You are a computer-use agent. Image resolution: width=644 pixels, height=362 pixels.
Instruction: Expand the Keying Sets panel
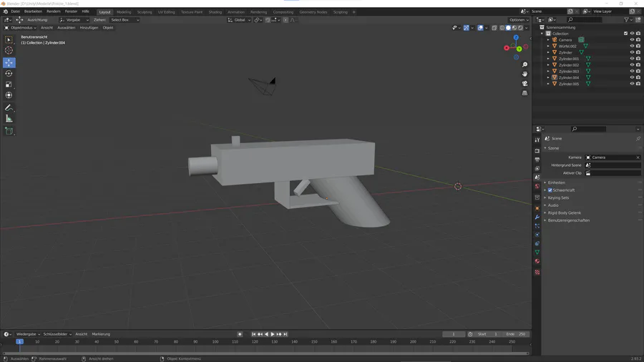(x=557, y=198)
